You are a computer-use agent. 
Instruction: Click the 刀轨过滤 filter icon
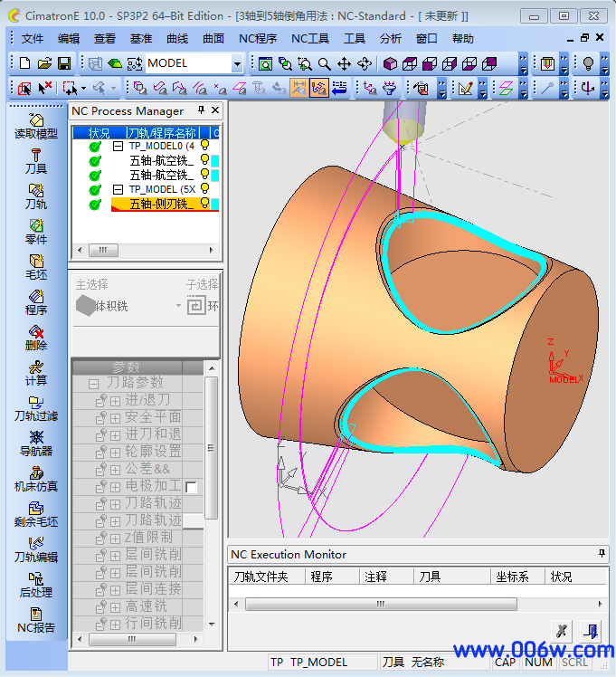coord(36,409)
